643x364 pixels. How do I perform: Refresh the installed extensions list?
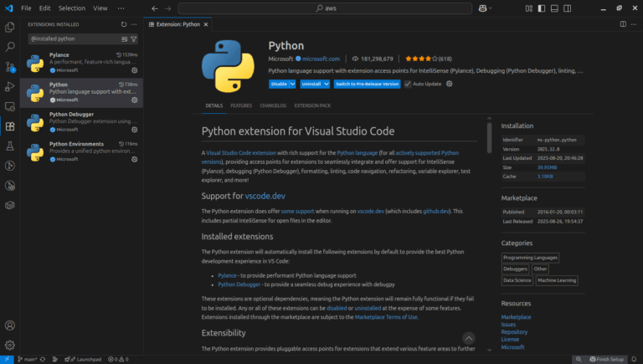point(124,24)
